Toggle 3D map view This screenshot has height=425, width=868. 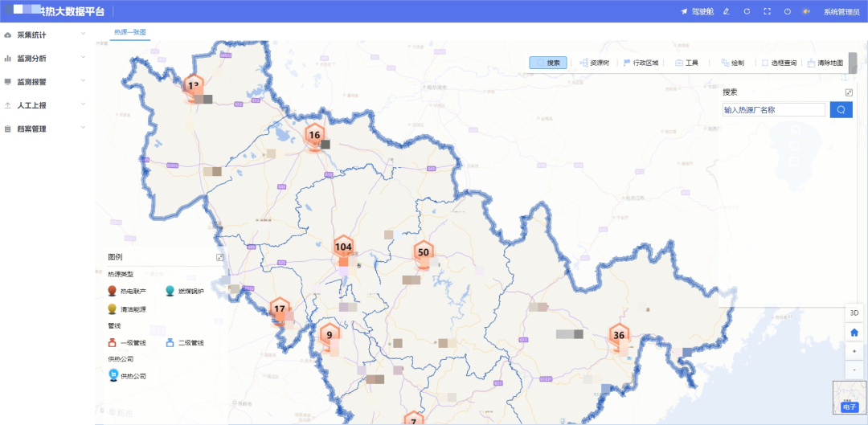point(854,313)
